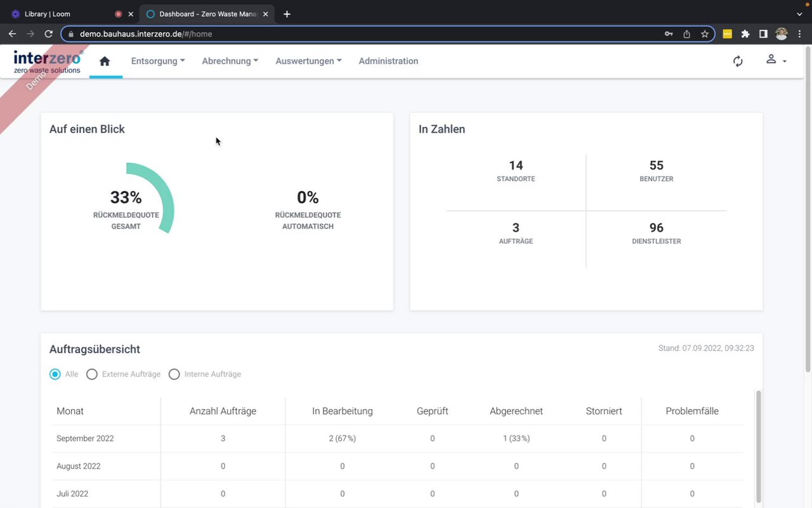The image size is (812, 508).
Task: Click the Anzahl Aufträge column header
Action: [x=223, y=411]
